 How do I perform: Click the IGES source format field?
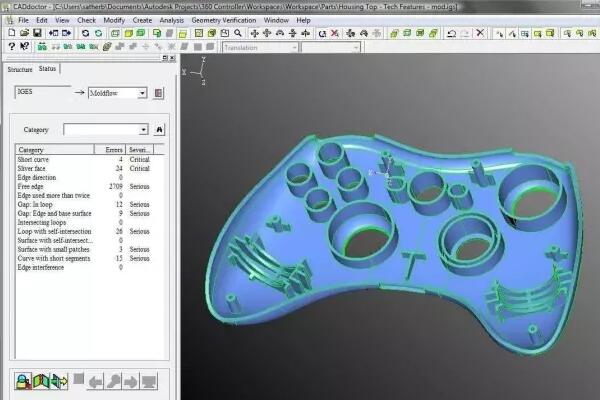pos(40,93)
